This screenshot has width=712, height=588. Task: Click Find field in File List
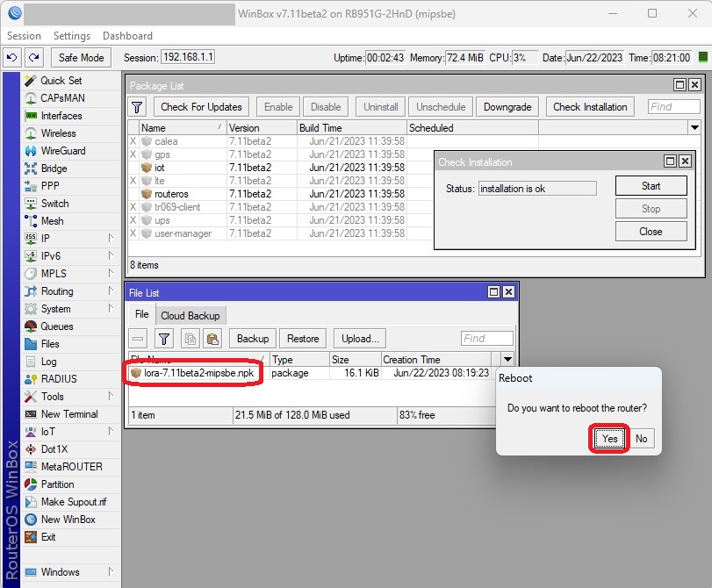tap(487, 339)
